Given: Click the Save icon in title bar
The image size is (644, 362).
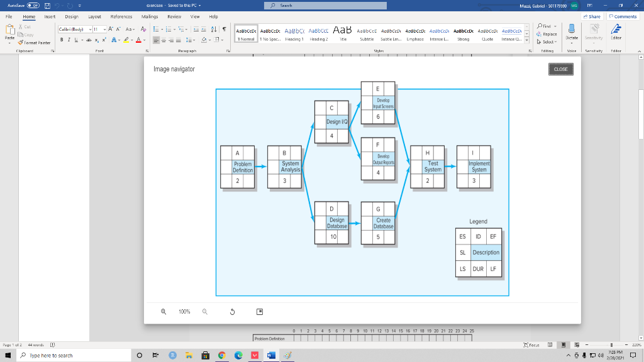Looking at the screenshot, I should pyautogui.click(x=47, y=6).
